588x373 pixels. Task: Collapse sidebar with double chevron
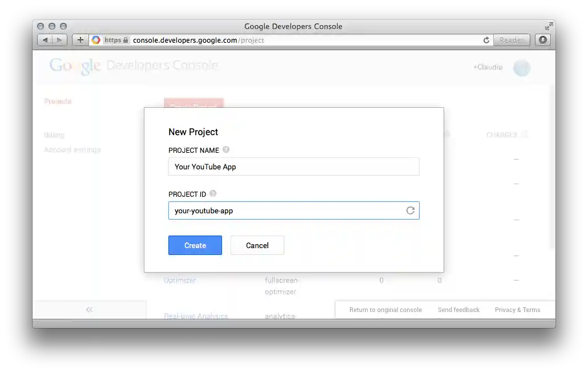[89, 310]
